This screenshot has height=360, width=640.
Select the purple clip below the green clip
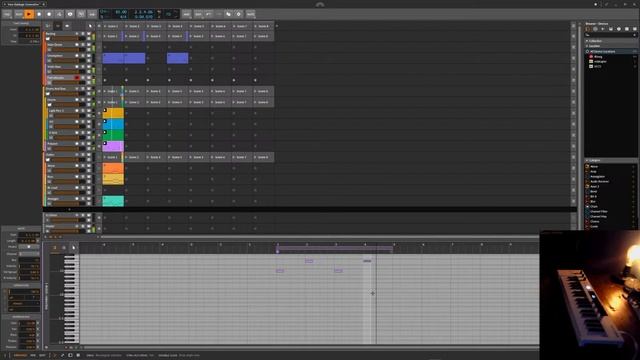(x=113, y=146)
